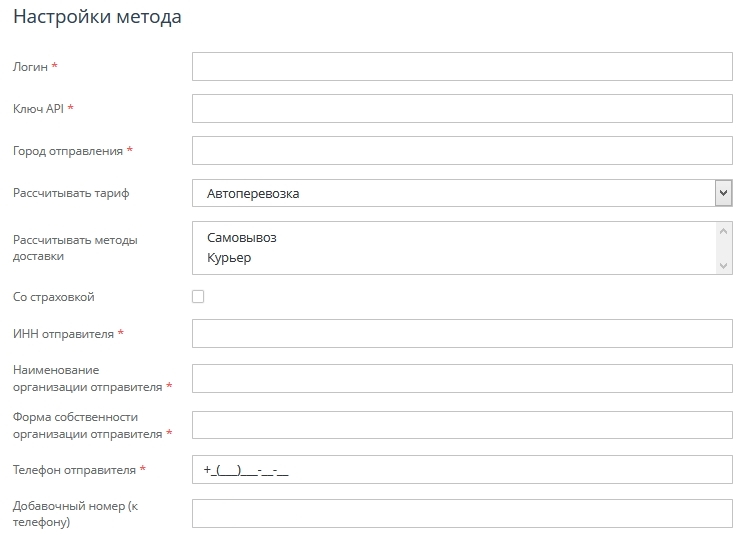This screenshot has height=535, width=740.
Task: Click the Настройки метода heading
Action: 97,17
